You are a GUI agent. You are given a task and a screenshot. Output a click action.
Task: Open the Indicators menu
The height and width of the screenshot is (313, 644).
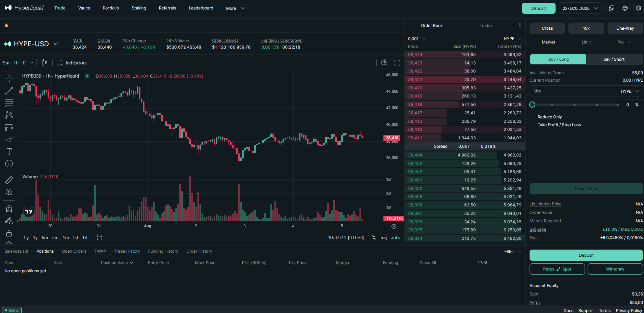point(72,63)
